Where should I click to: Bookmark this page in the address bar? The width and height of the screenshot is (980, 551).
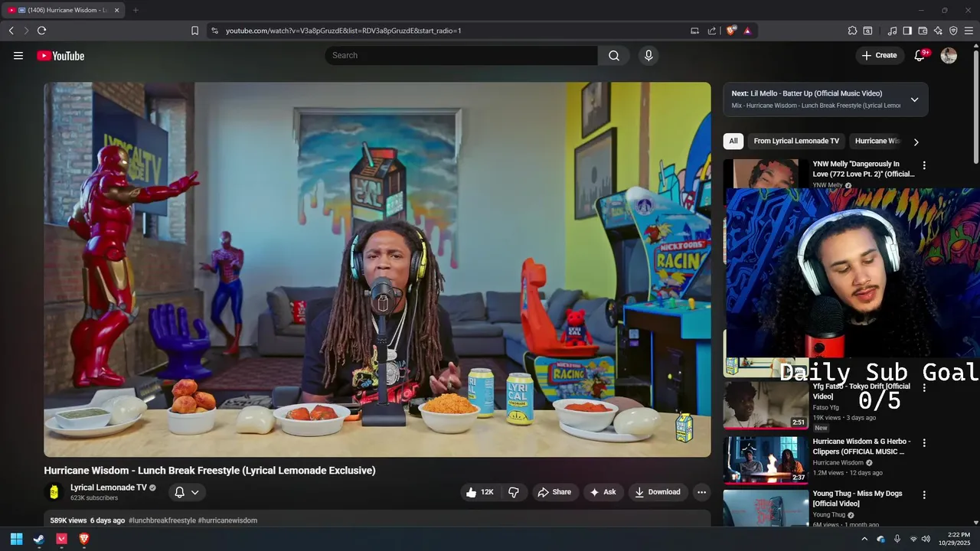click(194, 31)
